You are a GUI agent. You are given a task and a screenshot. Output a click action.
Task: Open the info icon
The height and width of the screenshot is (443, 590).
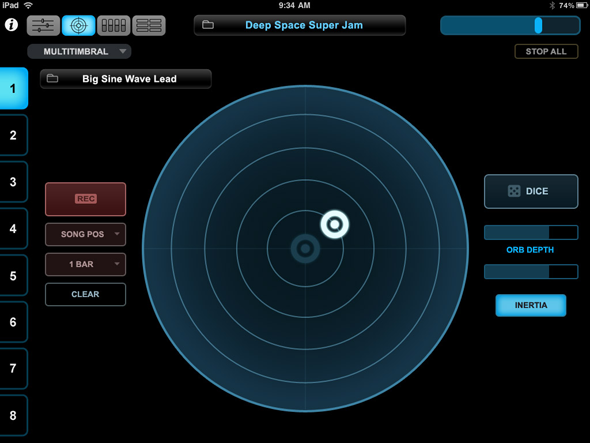11,25
